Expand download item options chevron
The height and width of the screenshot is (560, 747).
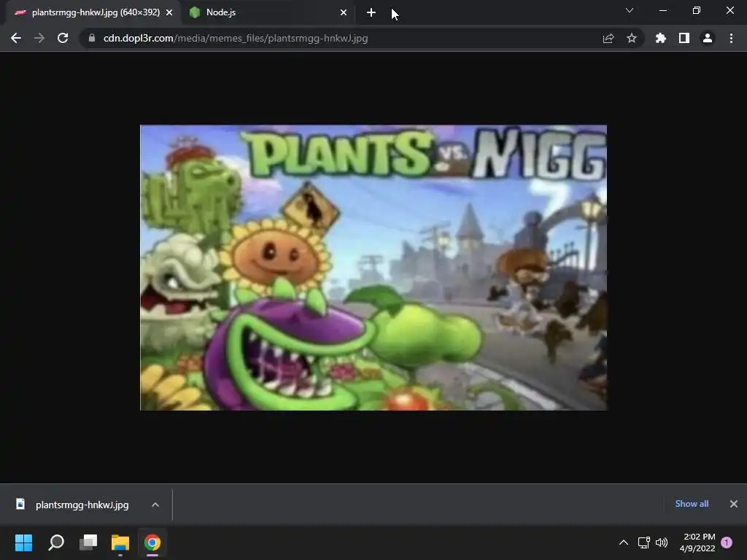point(155,505)
